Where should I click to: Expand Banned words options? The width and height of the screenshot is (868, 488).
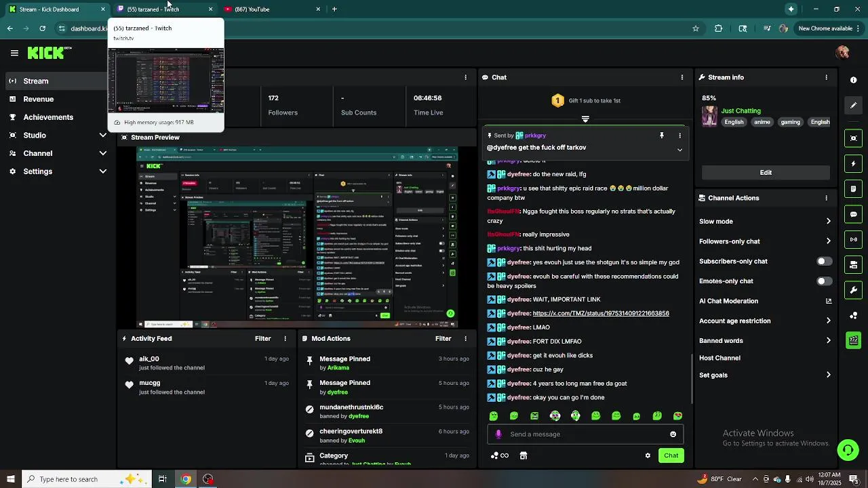828,340
